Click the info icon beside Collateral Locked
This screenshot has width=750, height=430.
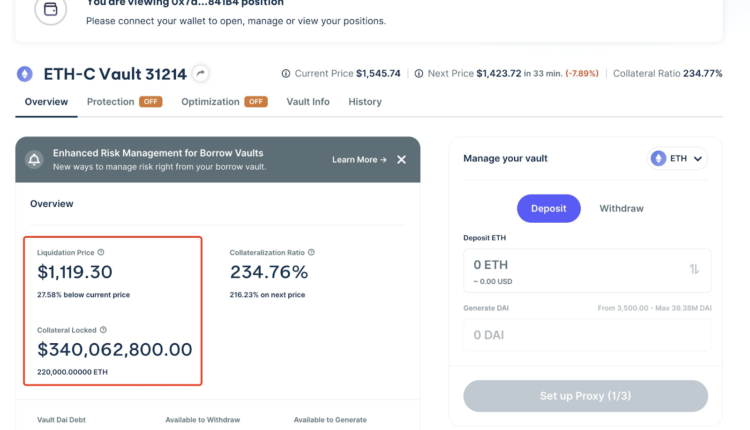[103, 329]
